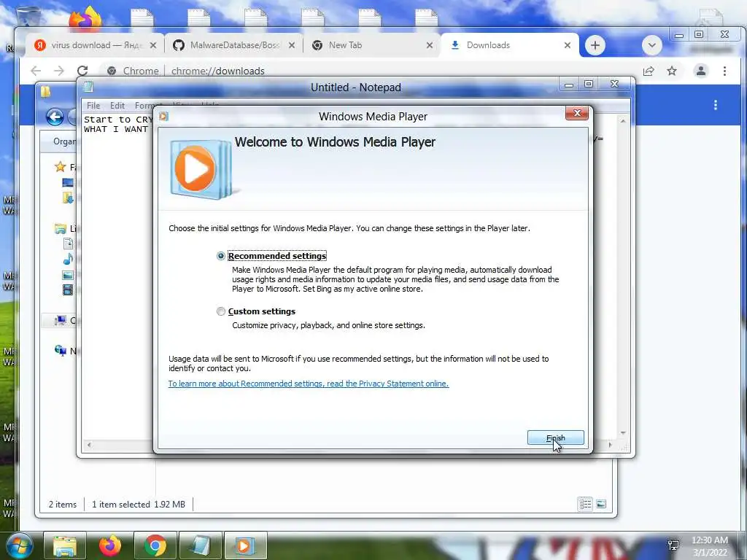Open the Edit menu in Notepad
Image resolution: width=747 pixels, height=560 pixels.
click(117, 106)
